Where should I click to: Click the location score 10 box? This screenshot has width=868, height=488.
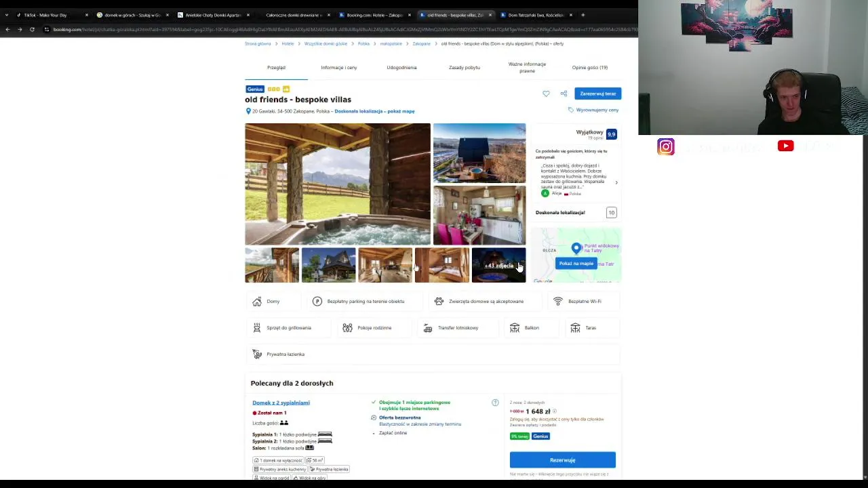pos(611,213)
